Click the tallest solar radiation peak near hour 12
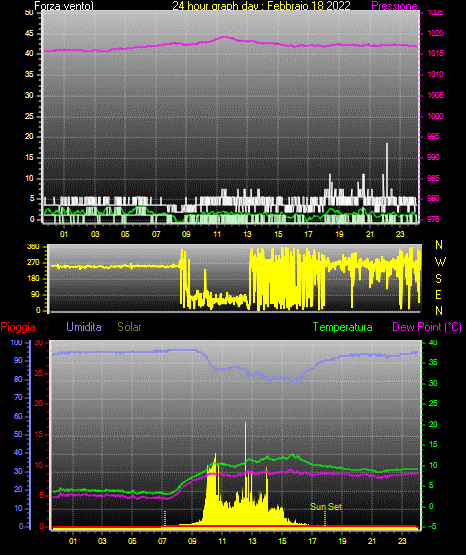This screenshot has height=555, width=466. (245, 423)
